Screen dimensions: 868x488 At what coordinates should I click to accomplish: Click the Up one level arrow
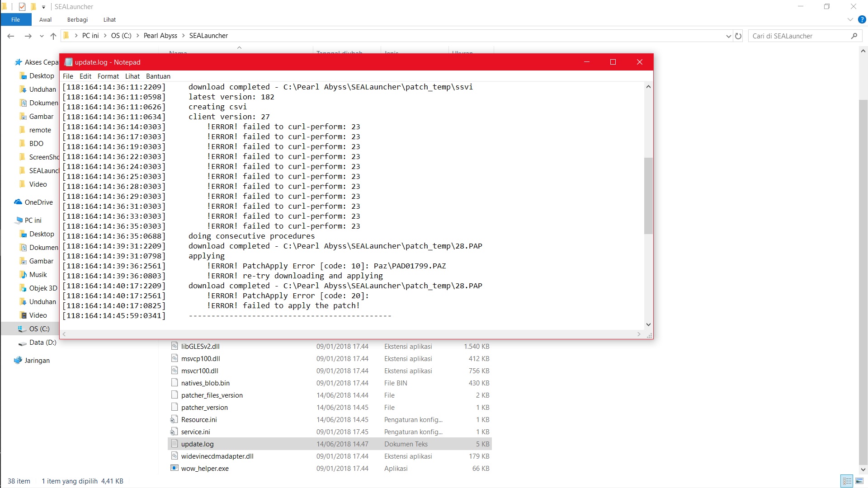(53, 36)
